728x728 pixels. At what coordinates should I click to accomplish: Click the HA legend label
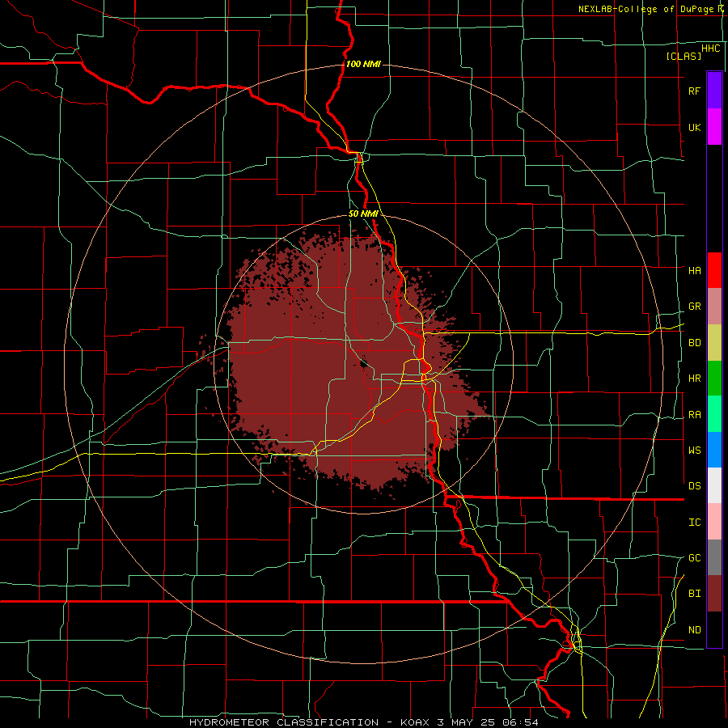click(x=695, y=271)
